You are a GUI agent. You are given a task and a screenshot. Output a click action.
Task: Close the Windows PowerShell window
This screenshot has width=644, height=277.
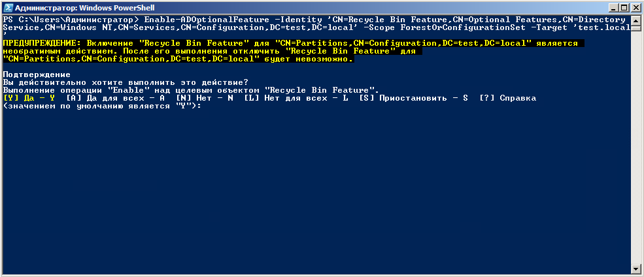634,8
